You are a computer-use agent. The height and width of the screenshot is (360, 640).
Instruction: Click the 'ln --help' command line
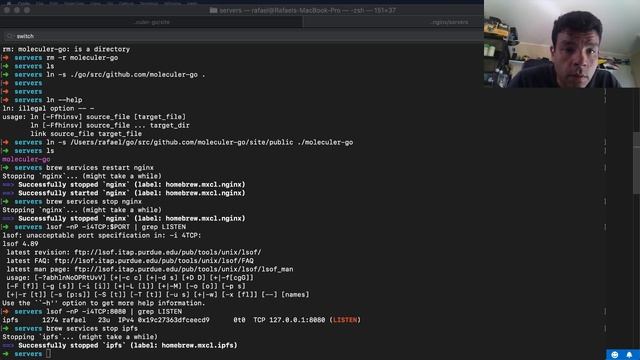[x=64, y=100]
